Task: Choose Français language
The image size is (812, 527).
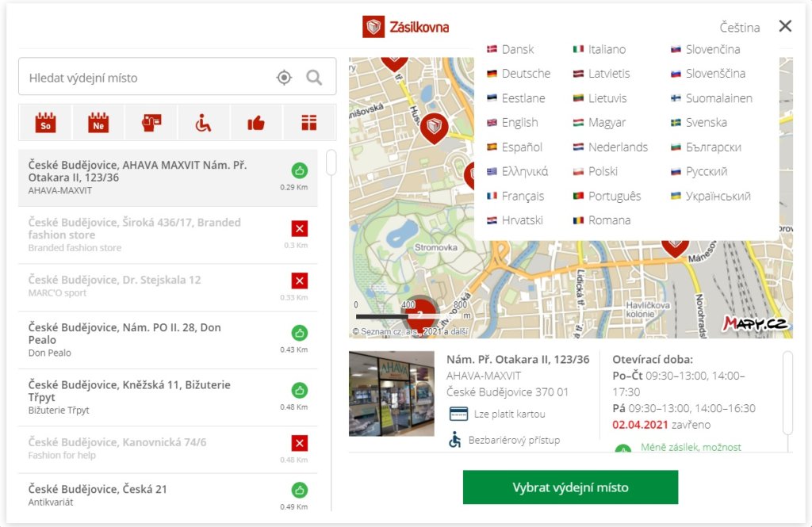Action: (515, 197)
